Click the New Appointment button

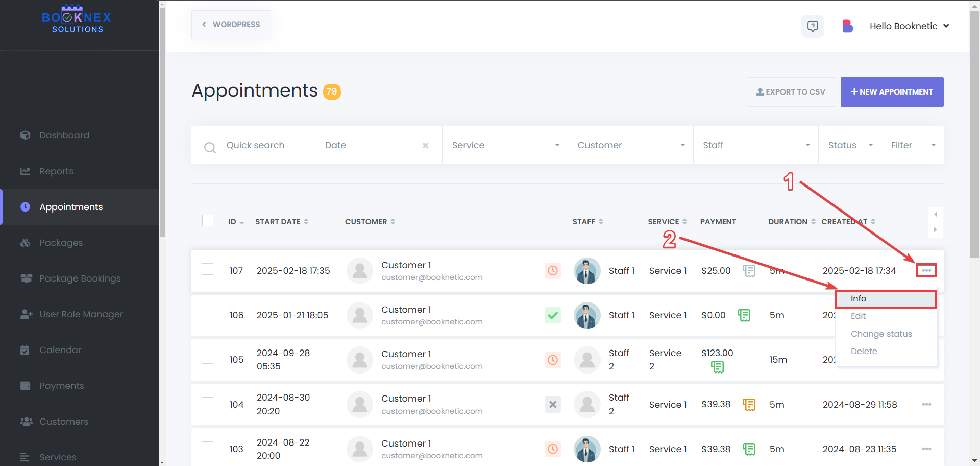(892, 92)
